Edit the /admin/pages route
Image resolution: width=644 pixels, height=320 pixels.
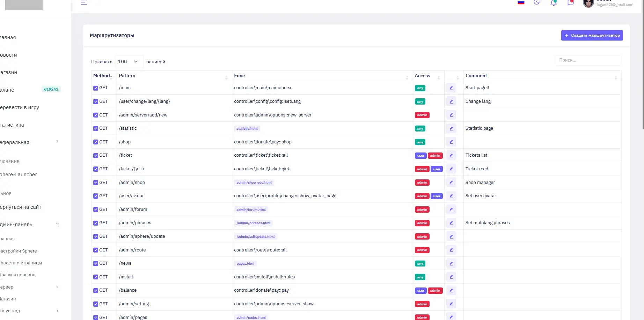click(451, 317)
